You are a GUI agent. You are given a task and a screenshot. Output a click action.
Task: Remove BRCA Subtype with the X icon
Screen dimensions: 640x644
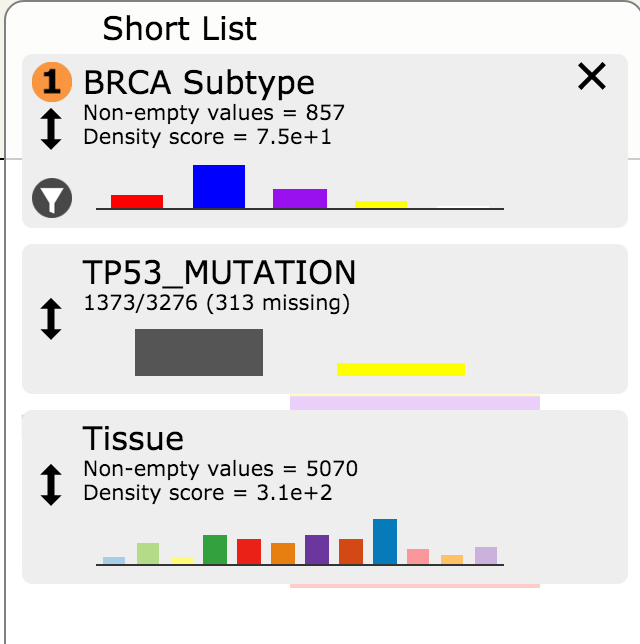592,76
